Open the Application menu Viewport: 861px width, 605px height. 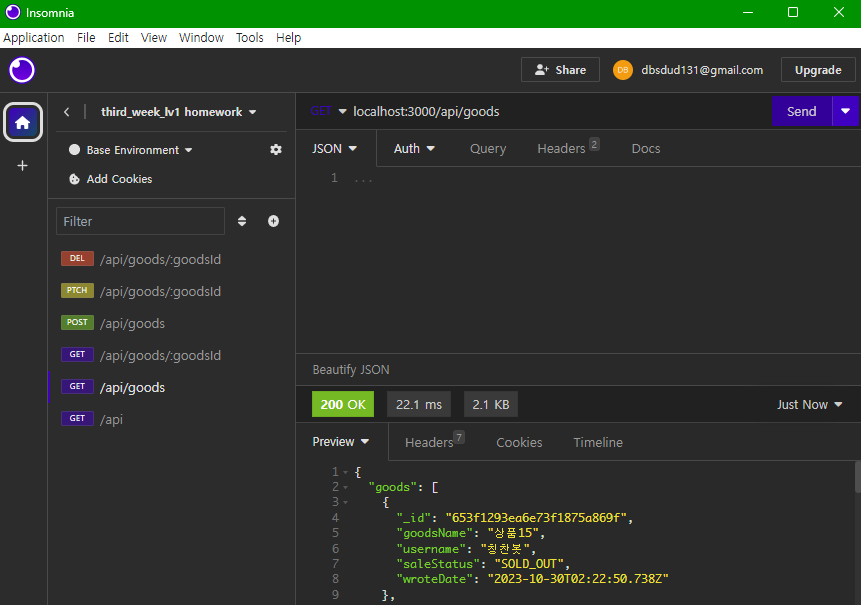pos(34,38)
